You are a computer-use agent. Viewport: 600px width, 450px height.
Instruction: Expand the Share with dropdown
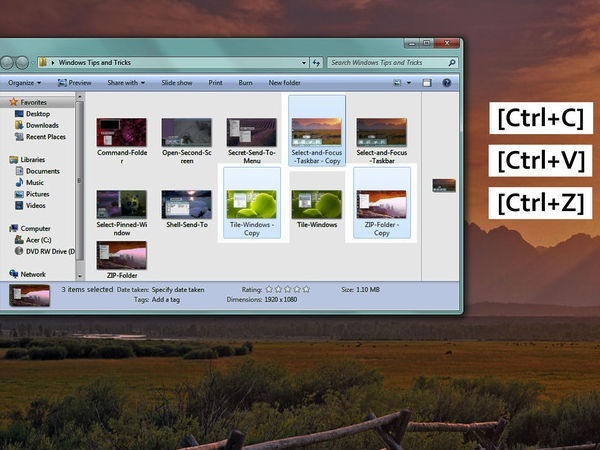coord(126,82)
